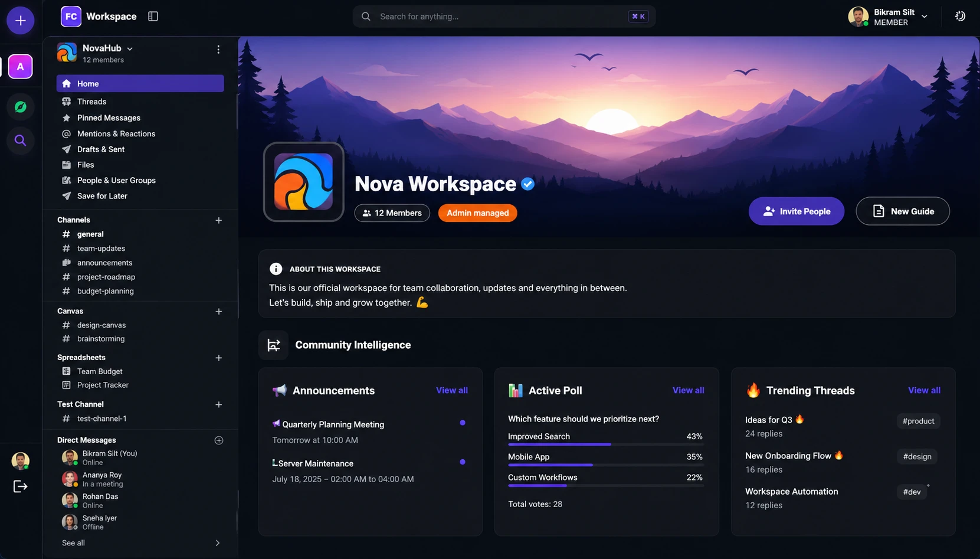Click the logout icon in the far-left rail
980x559 pixels.
coord(20,486)
